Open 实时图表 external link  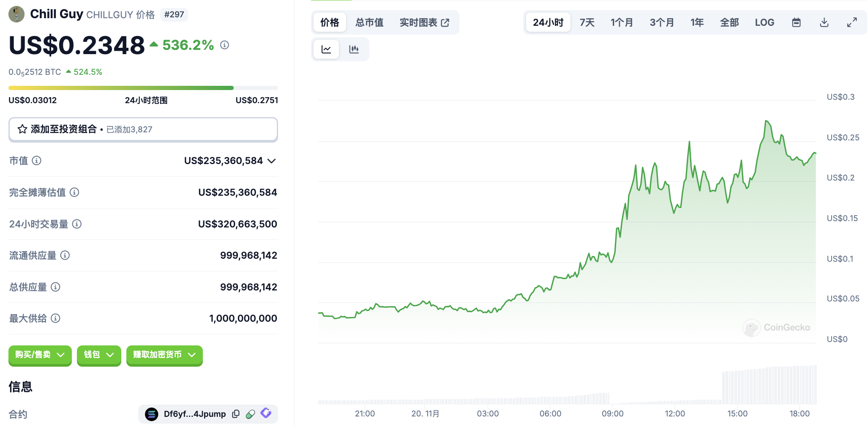[424, 22]
